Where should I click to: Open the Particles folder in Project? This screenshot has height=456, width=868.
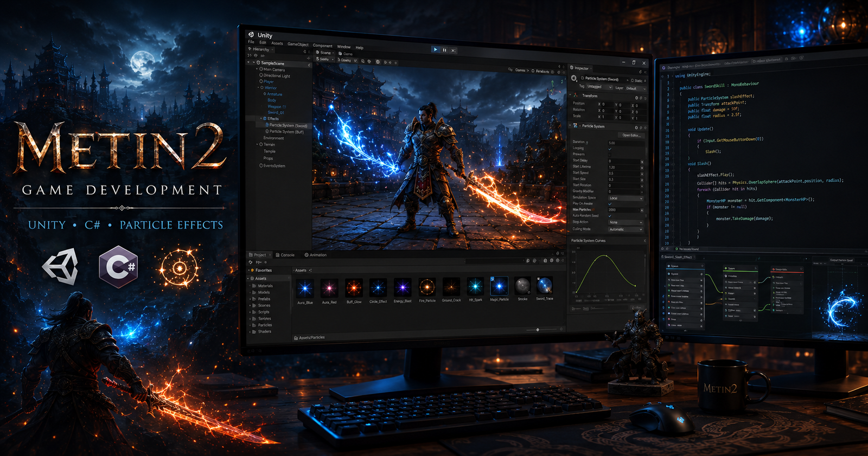(262, 325)
